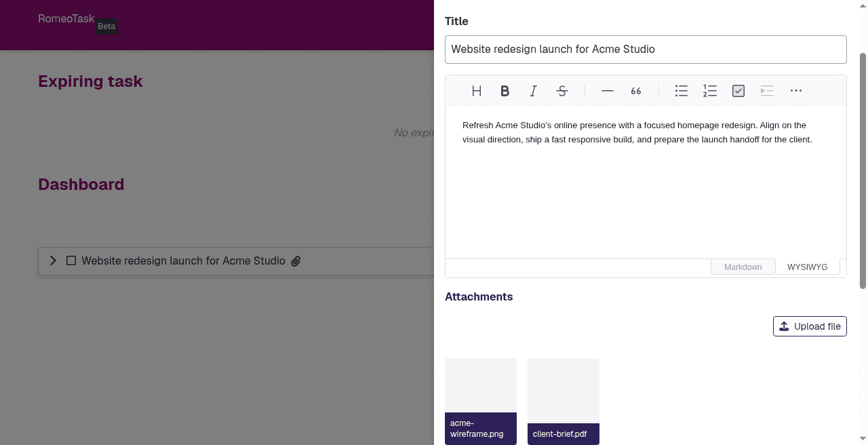Image resolution: width=868 pixels, height=445 pixels.
Task: Click the Attachments heading
Action: coord(479,296)
